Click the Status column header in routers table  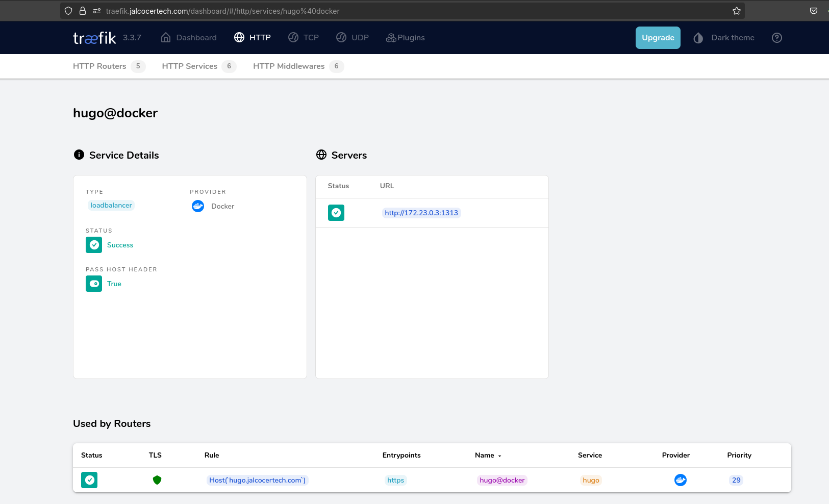[92, 455]
